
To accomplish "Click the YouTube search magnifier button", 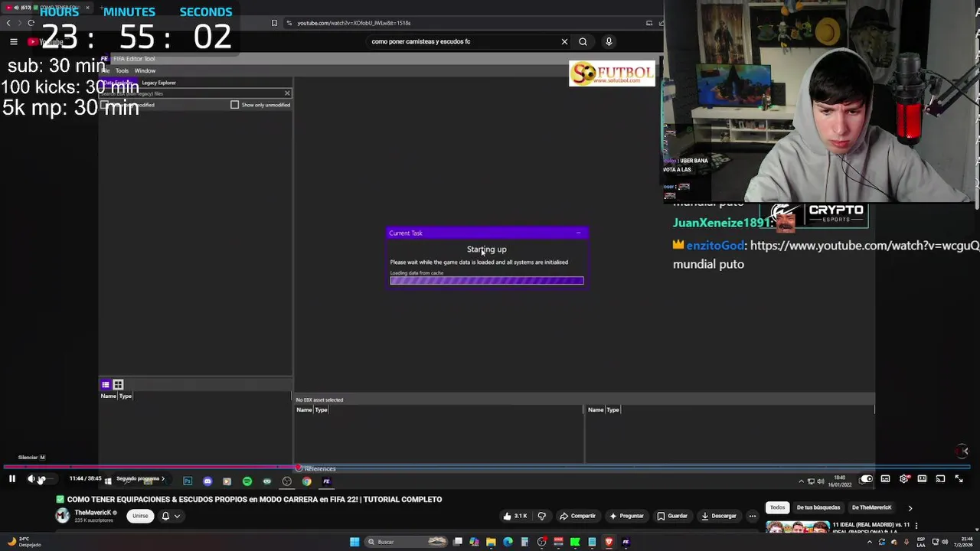I will (x=583, y=41).
